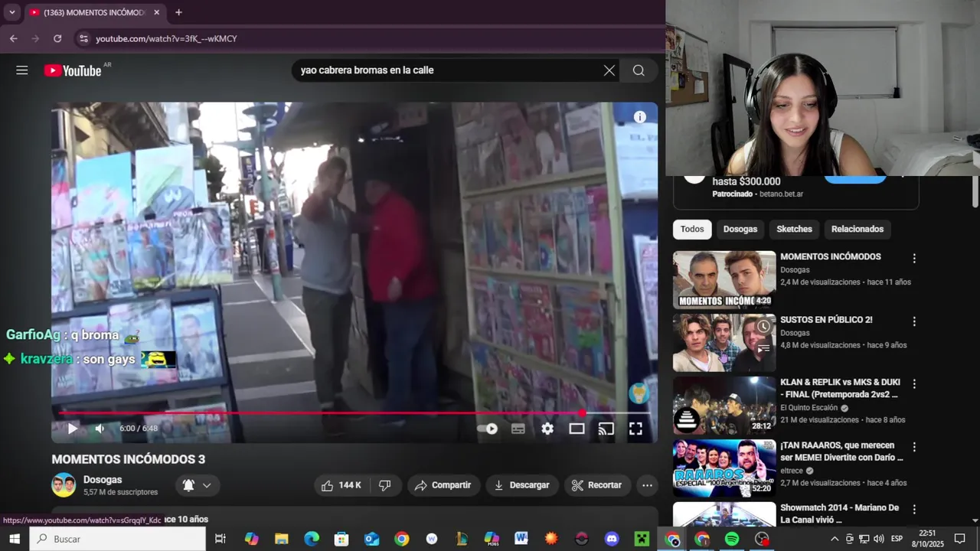Open the notification center

pyautogui.click(x=960, y=539)
